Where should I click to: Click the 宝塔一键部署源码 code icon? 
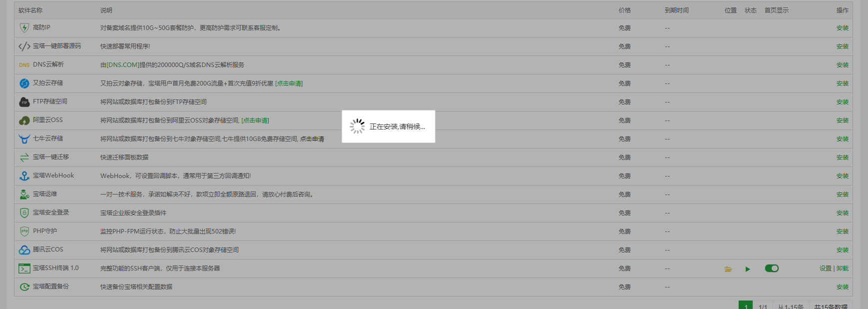(24, 46)
